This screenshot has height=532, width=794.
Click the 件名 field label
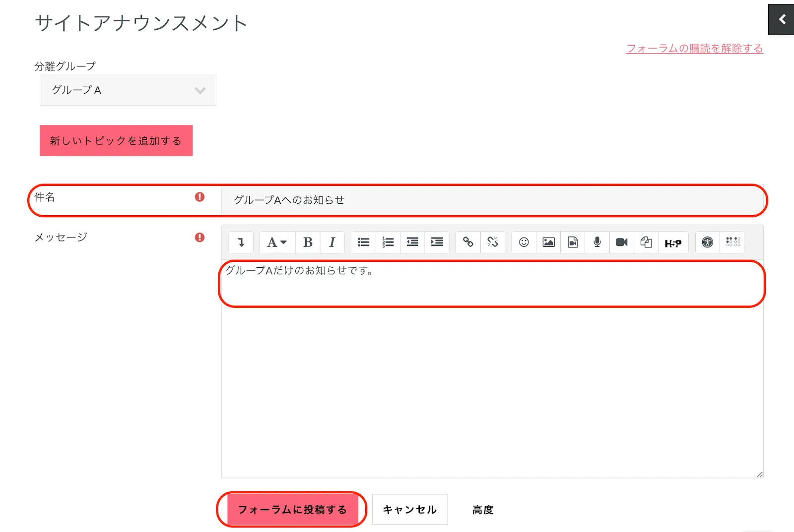click(45, 197)
